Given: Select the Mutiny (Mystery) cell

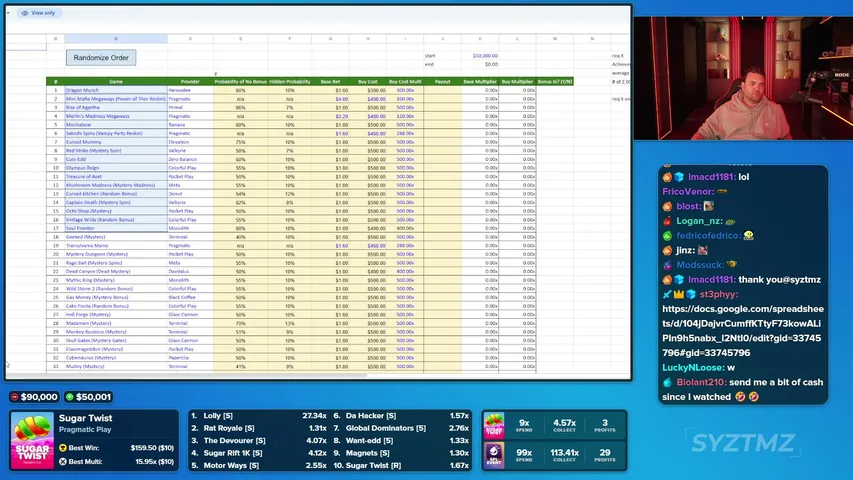Looking at the screenshot, I should click(116, 367).
